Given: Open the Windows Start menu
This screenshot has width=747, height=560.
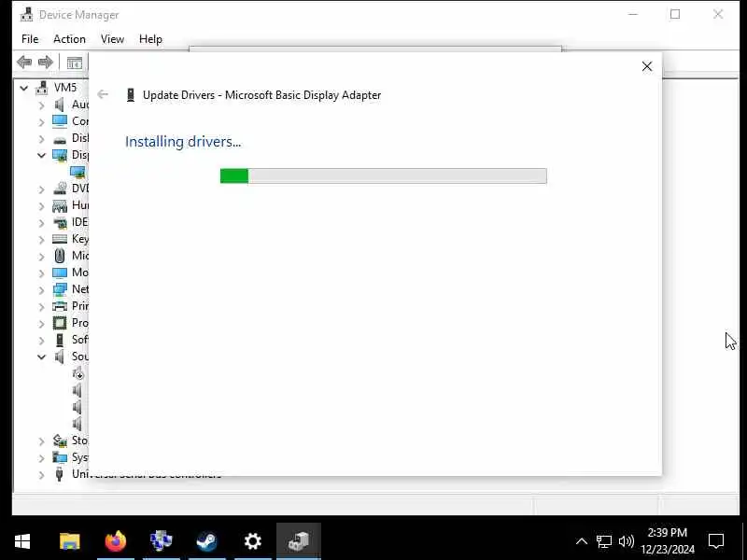Looking at the screenshot, I should click(22, 541).
